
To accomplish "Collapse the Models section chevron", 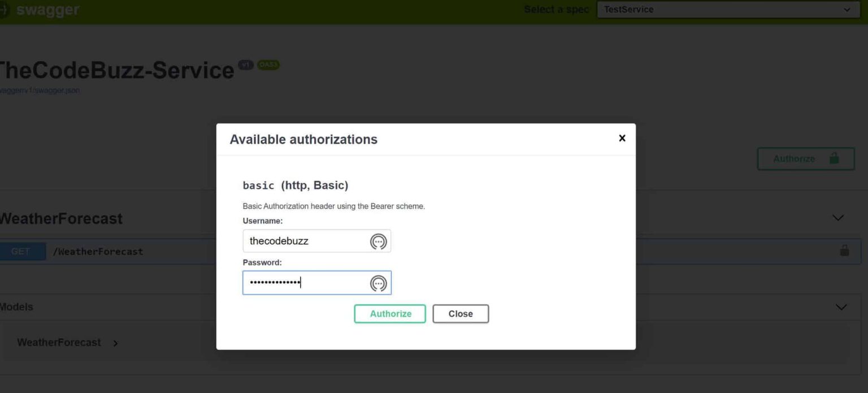I will coord(841,307).
